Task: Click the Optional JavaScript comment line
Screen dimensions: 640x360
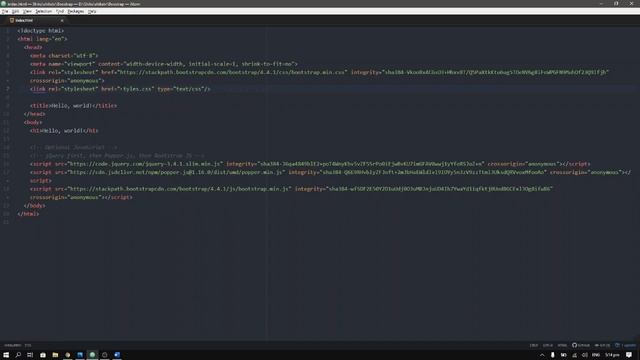Action: (74, 147)
